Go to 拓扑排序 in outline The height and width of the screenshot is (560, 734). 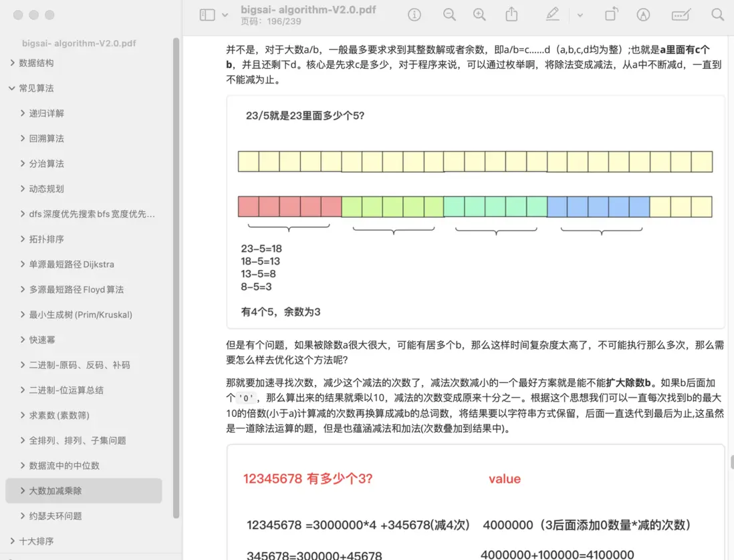[46, 239]
